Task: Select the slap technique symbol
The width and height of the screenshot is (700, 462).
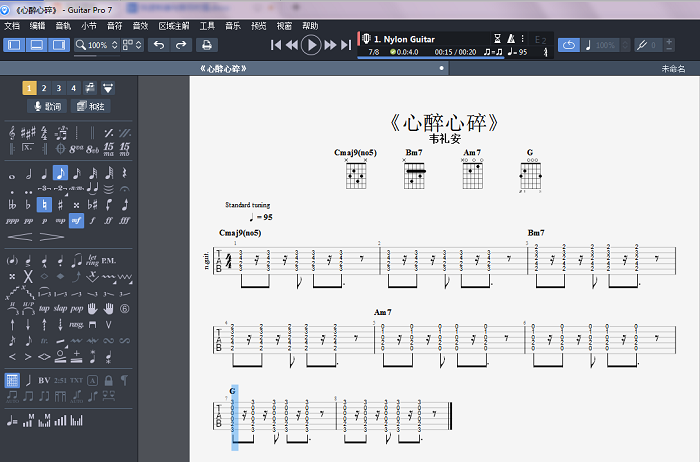Action: tap(60, 308)
